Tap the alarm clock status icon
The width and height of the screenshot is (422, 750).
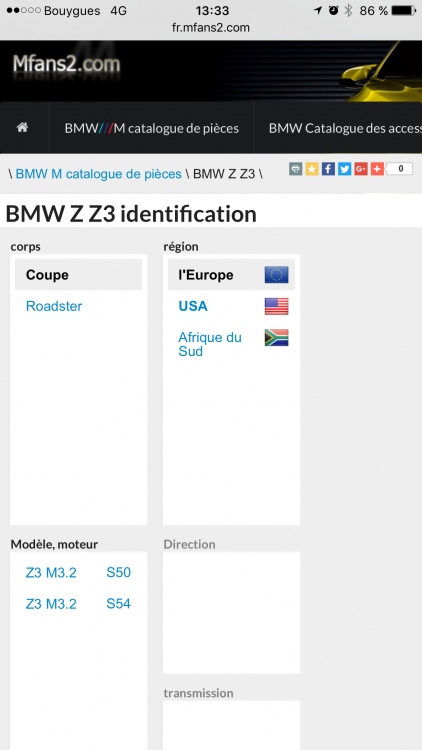(333, 10)
